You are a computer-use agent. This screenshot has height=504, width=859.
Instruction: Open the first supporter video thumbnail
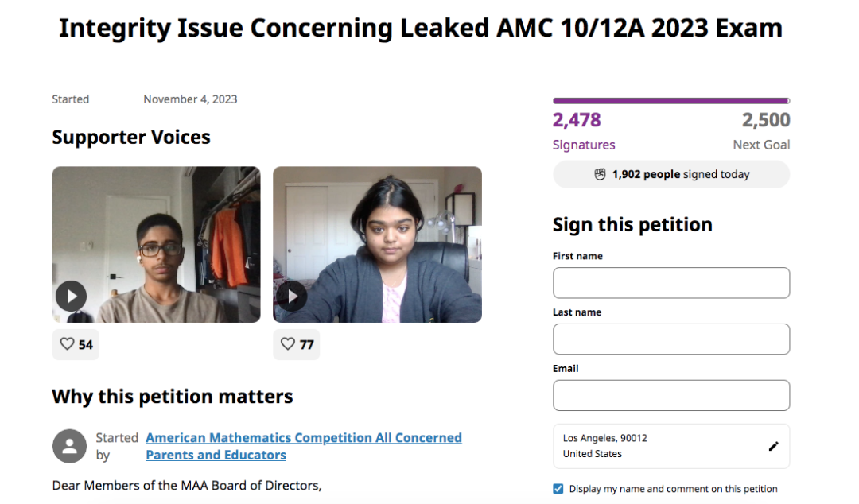tap(157, 244)
